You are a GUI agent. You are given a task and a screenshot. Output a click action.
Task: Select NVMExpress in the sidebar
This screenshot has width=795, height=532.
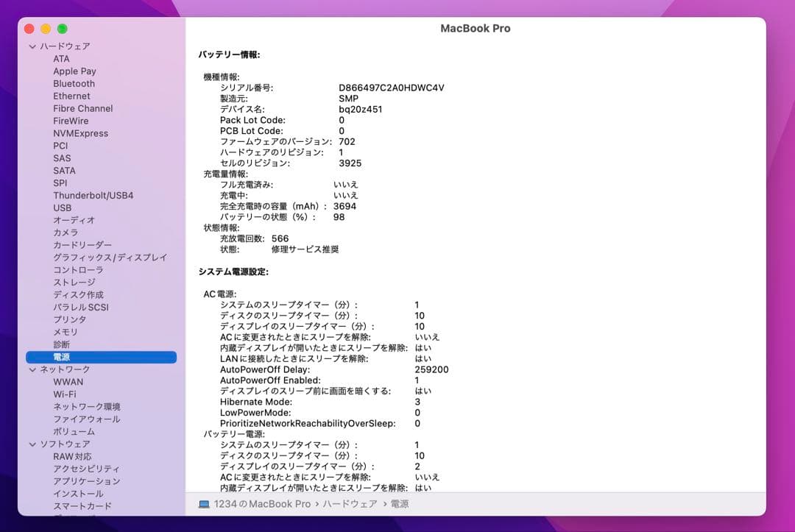[x=82, y=133]
